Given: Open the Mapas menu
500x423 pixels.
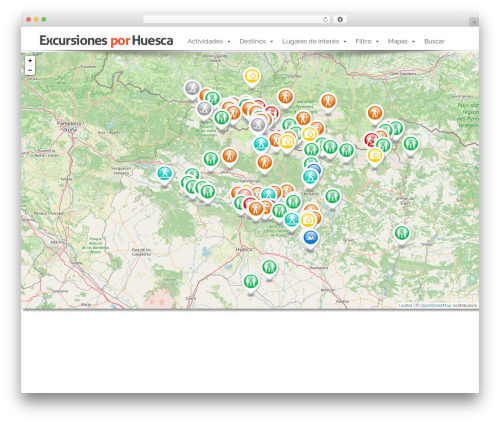Looking at the screenshot, I should (x=398, y=41).
